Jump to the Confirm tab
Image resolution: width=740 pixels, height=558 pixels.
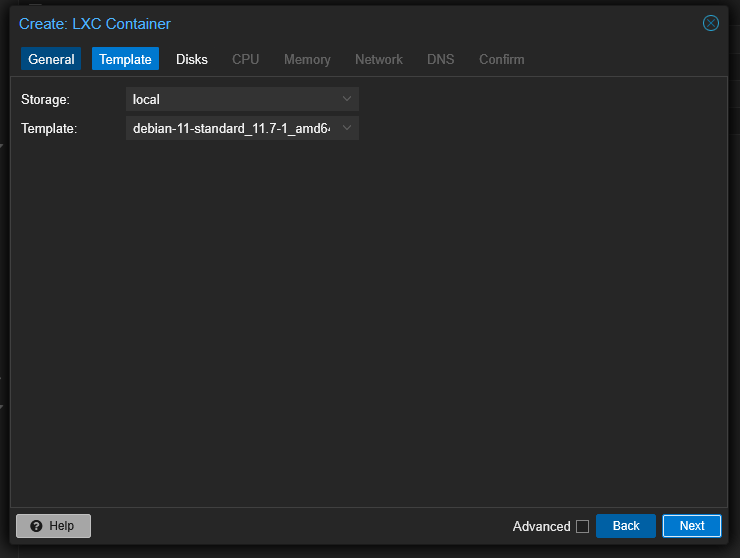pos(502,59)
